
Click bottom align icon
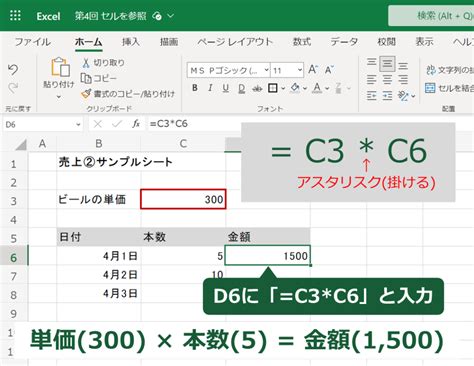pyautogui.click(x=403, y=65)
